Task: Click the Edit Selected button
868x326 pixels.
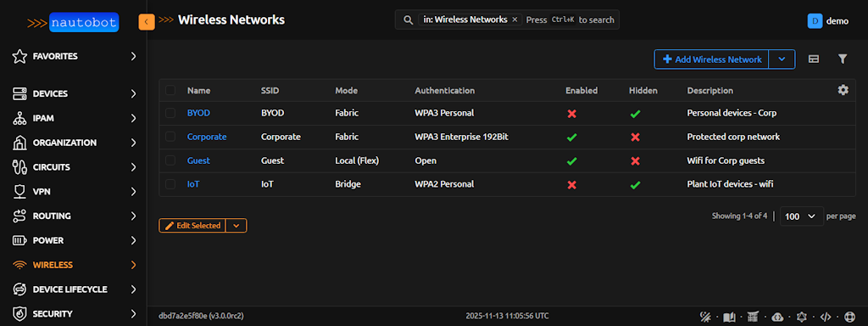Action: pyautogui.click(x=192, y=226)
